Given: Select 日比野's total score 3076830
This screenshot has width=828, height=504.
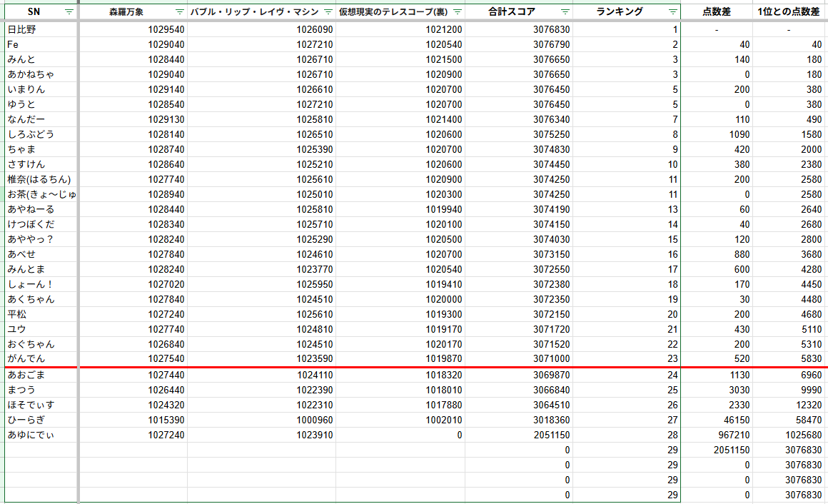Looking at the screenshot, I should click(519, 29).
